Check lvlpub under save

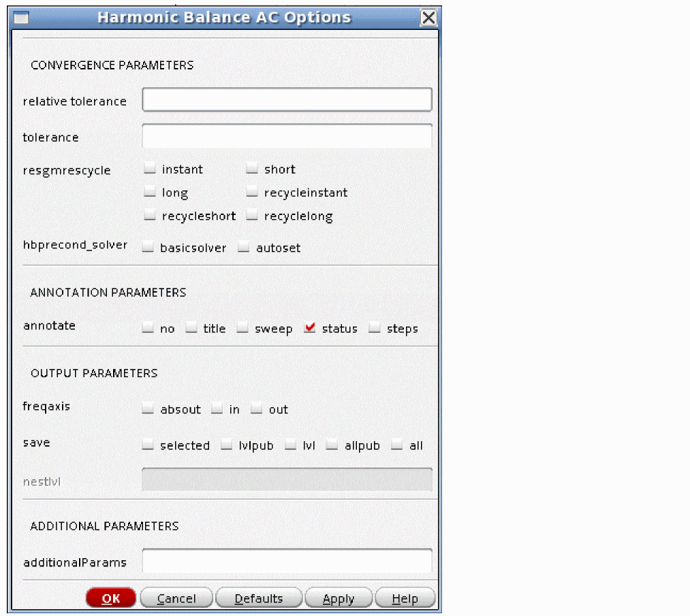[226, 445]
